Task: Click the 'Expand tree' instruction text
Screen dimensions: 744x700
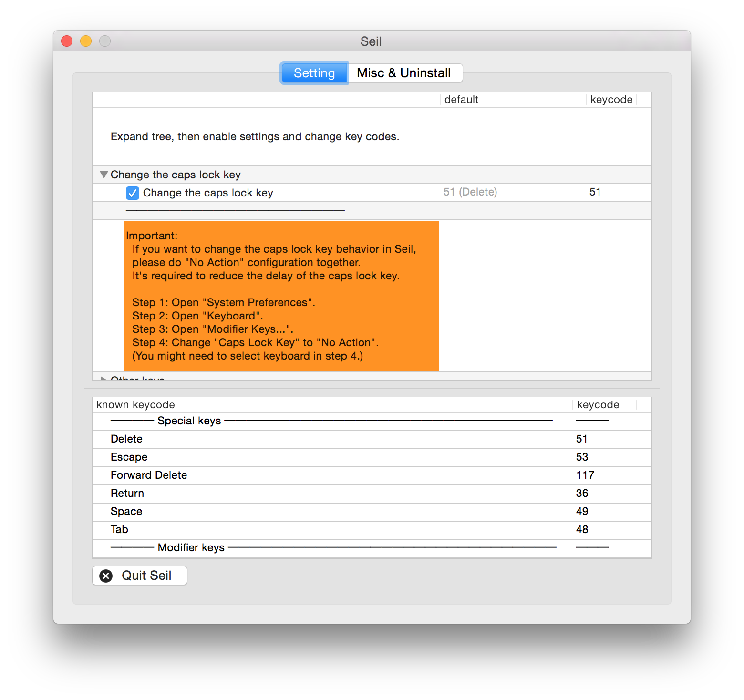Action: (255, 137)
